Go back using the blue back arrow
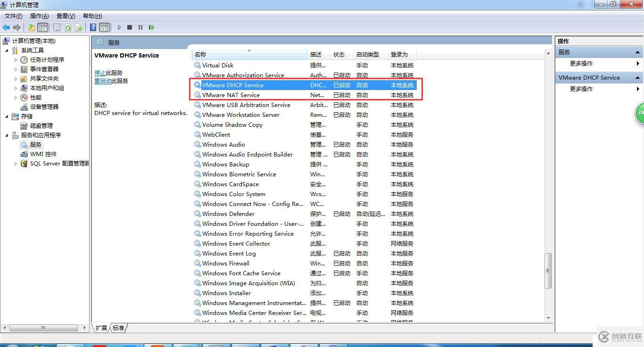The image size is (644, 347). (6, 27)
